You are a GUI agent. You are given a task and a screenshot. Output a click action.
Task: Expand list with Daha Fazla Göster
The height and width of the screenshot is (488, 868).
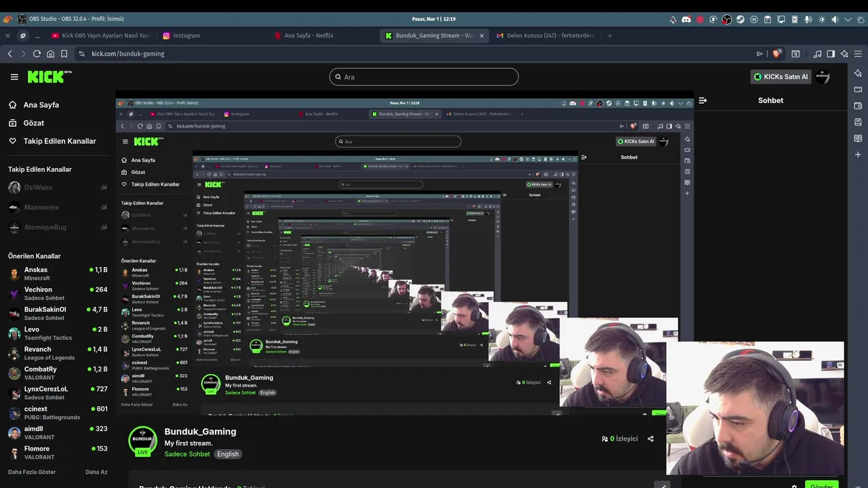point(32,472)
